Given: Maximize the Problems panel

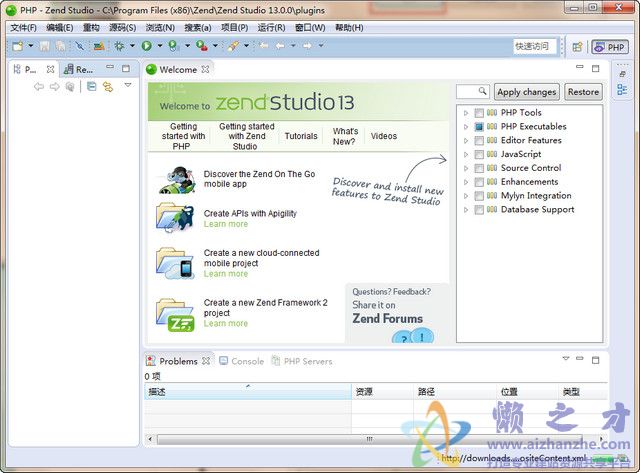Looking at the screenshot, I should 596,360.
